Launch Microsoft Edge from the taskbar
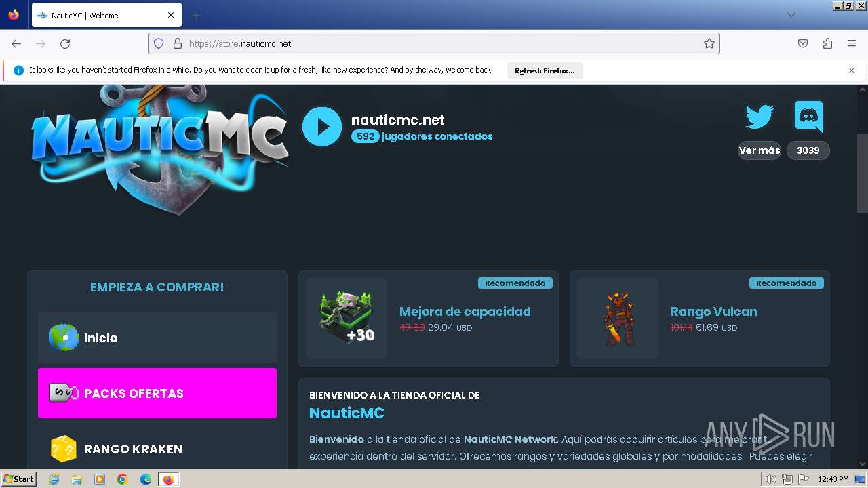 pos(146,479)
